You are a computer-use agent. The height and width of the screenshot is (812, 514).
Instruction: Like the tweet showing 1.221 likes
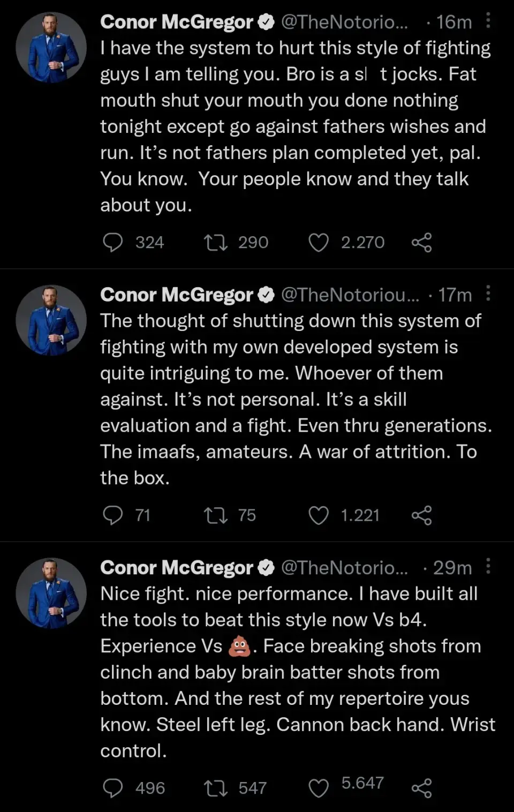(319, 515)
